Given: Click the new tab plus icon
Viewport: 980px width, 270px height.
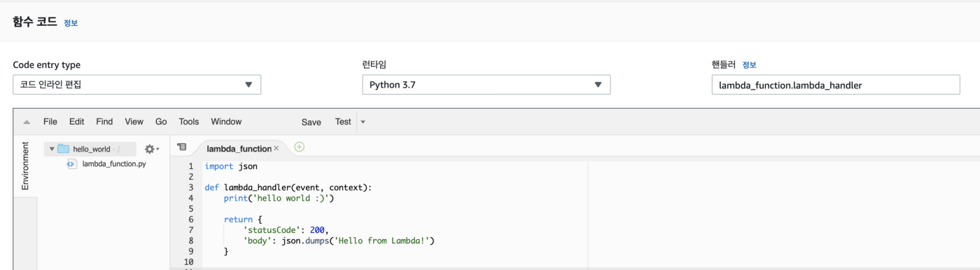Looking at the screenshot, I should [x=300, y=147].
